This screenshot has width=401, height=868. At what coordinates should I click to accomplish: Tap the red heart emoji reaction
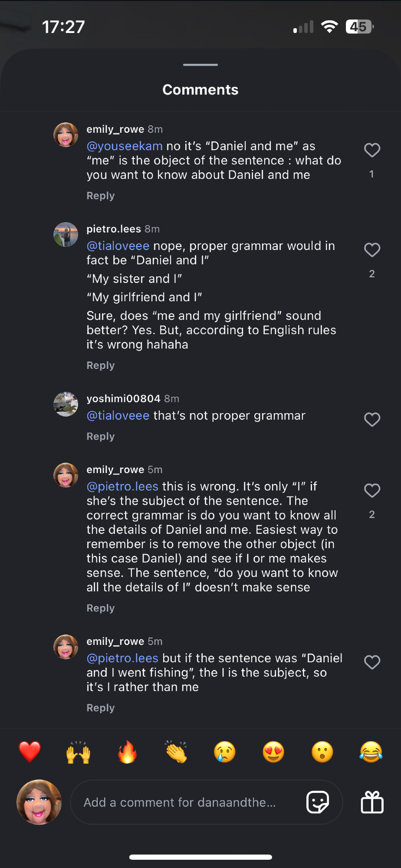point(30,752)
